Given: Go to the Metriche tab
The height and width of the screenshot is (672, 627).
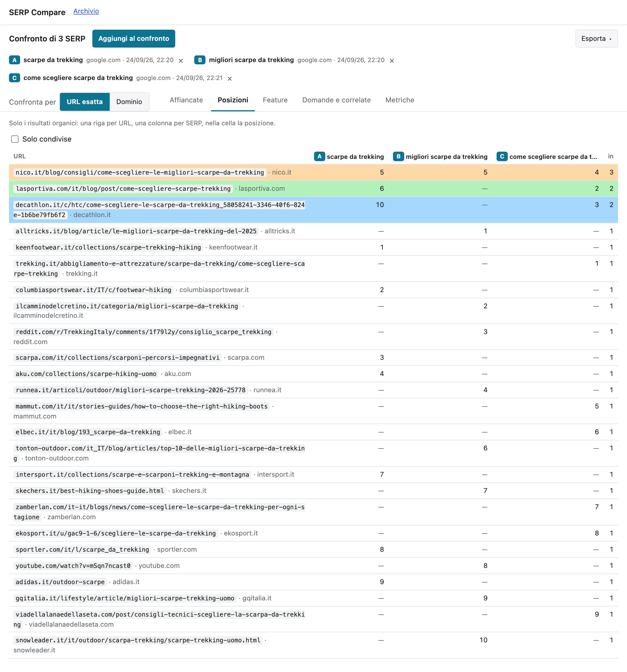Looking at the screenshot, I should click(400, 100).
